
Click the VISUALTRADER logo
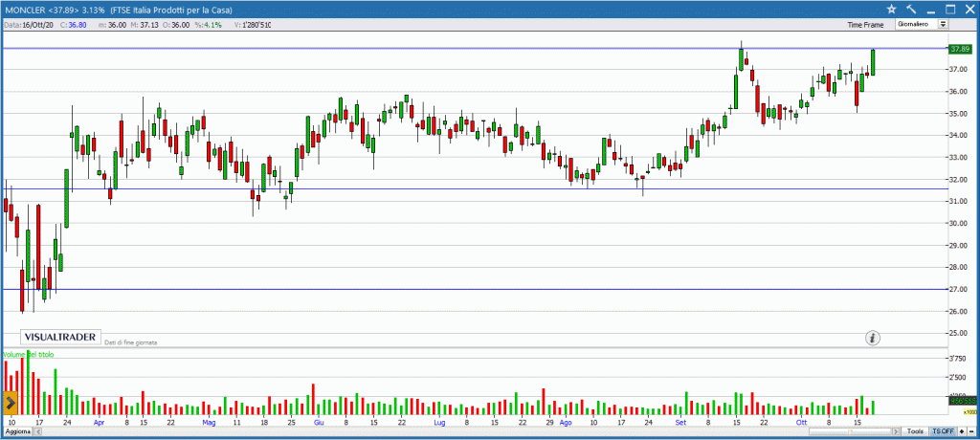point(60,338)
